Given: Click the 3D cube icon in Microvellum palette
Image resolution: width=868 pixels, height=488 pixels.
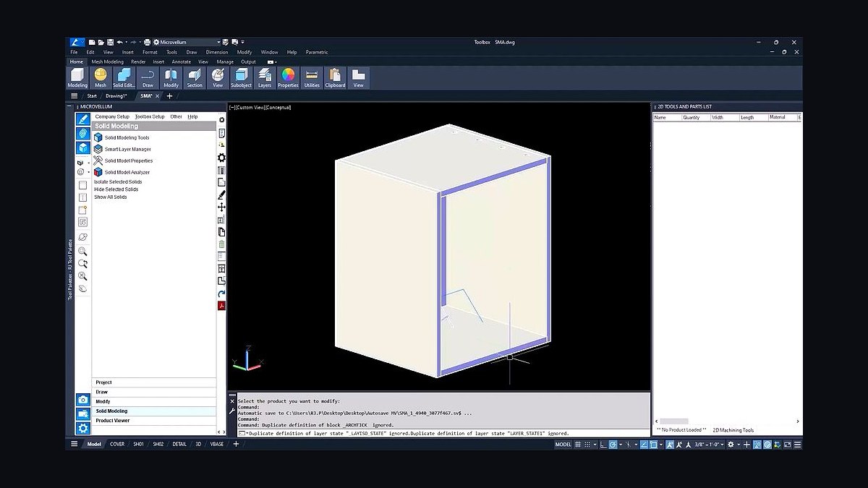Looking at the screenshot, I should (x=83, y=147).
